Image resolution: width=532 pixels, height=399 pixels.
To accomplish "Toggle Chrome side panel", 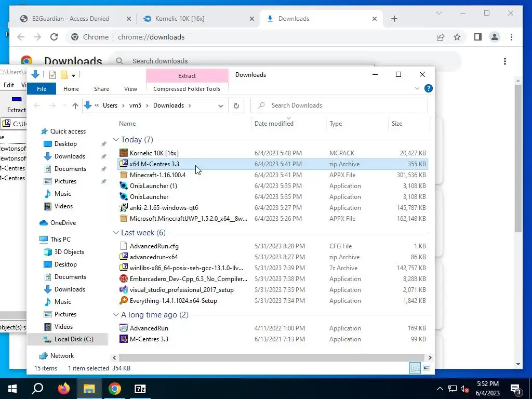I will point(478,37).
